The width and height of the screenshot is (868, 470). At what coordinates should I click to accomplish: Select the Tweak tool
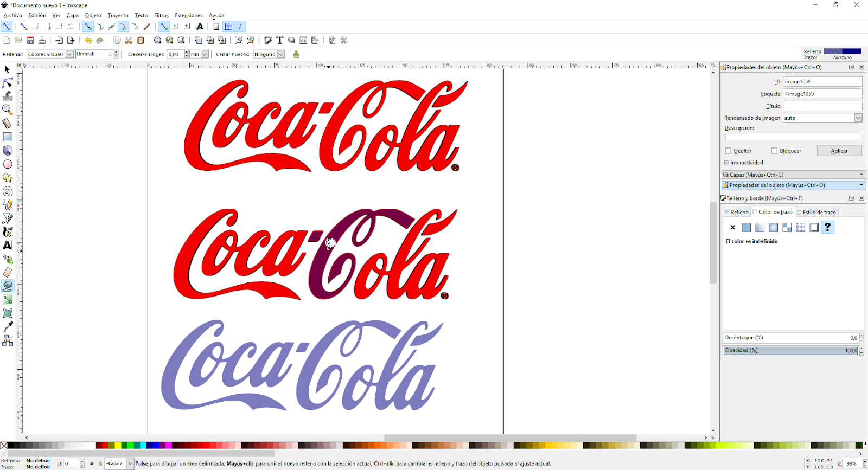[x=8, y=96]
